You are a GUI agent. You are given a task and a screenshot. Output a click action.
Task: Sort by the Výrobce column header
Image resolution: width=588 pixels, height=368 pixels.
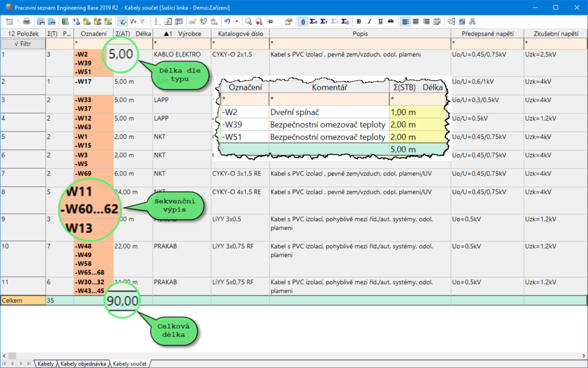(181, 34)
